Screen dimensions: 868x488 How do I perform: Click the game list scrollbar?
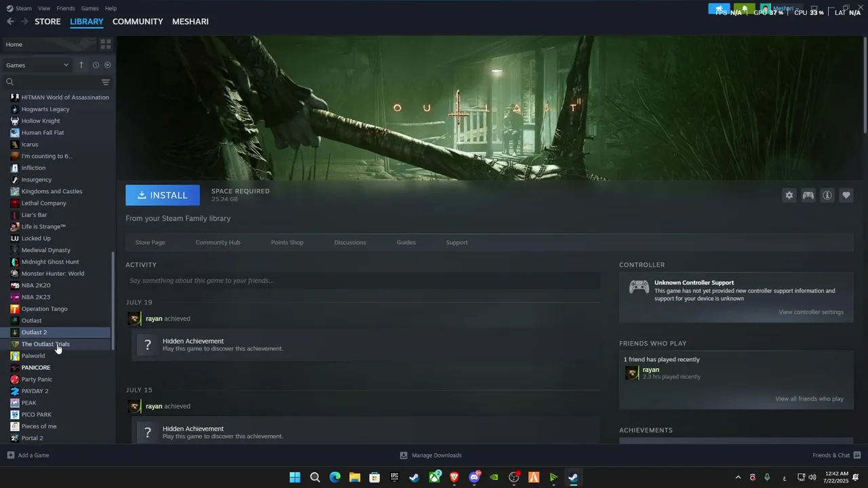(x=113, y=301)
